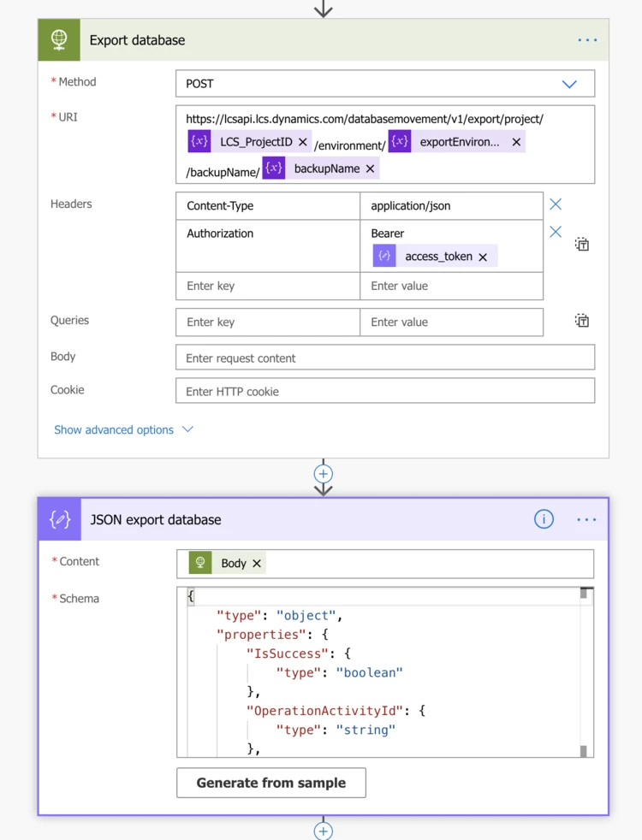This screenshot has height=840, width=642.
Task: Remove the access_token from Authorization value
Action: (483, 257)
